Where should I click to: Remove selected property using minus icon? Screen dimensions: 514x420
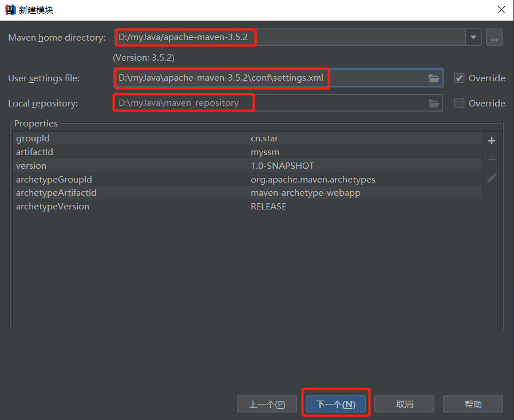tap(491, 159)
